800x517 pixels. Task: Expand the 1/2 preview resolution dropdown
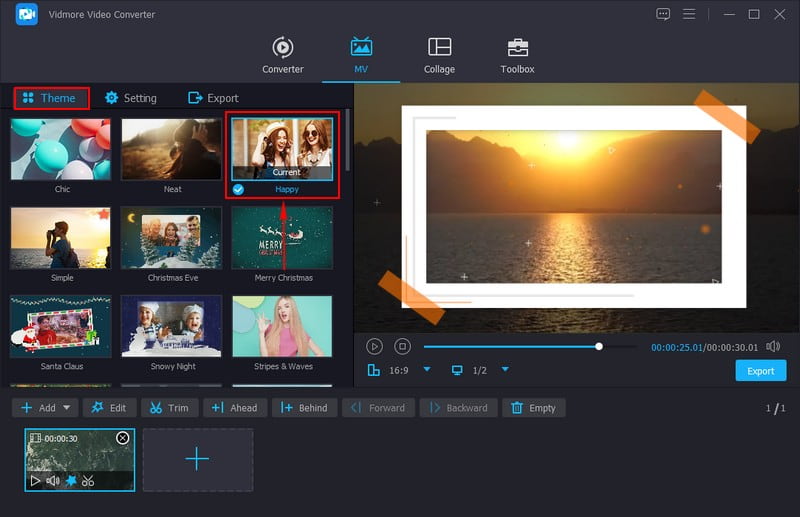coord(505,370)
